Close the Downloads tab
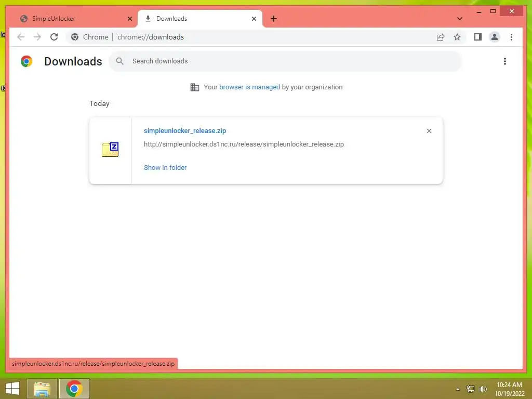This screenshot has width=532, height=399. tap(254, 19)
